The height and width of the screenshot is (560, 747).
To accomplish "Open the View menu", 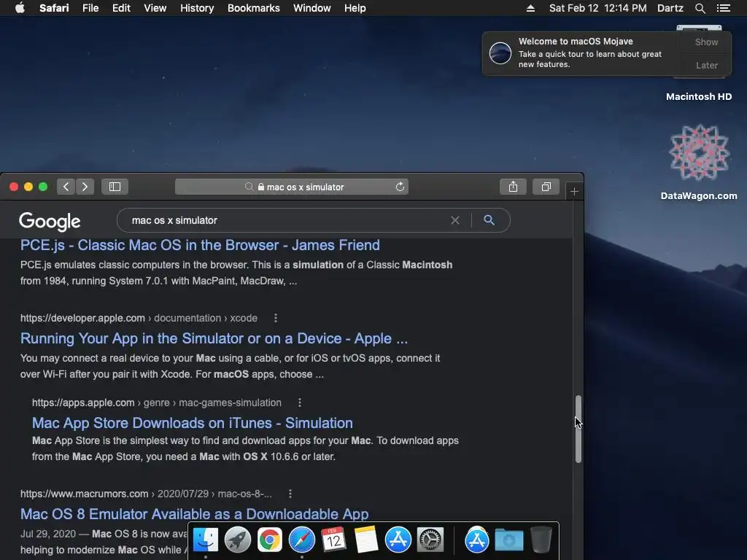I will click(155, 8).
